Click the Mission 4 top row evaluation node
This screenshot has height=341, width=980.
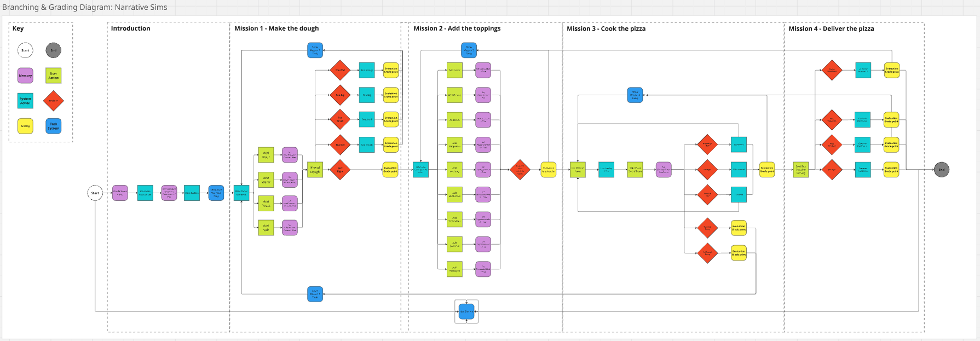(892, 70)
